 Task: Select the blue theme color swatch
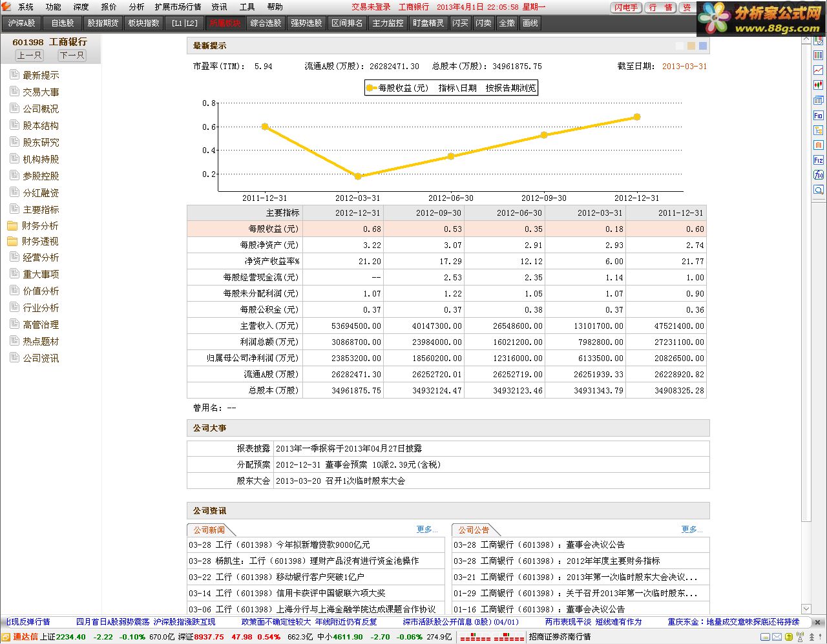click(x=703, y=46)
